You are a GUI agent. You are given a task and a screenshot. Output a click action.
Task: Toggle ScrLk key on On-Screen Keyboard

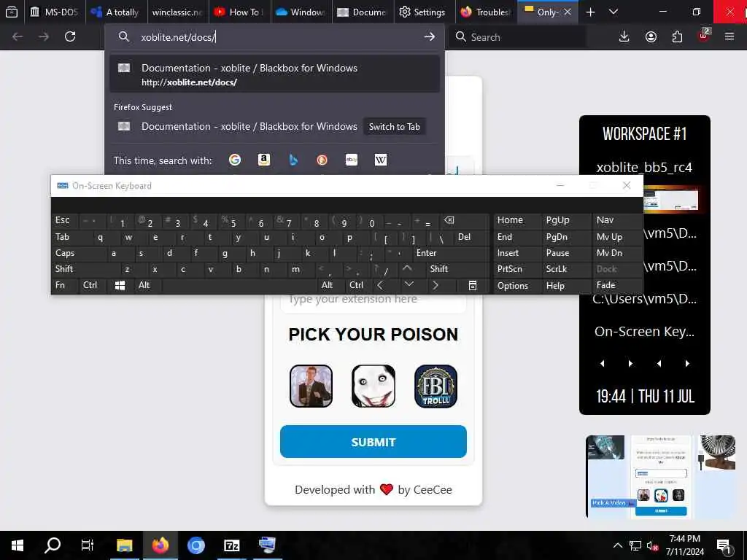pyautogui.click(x=566, y=269)
